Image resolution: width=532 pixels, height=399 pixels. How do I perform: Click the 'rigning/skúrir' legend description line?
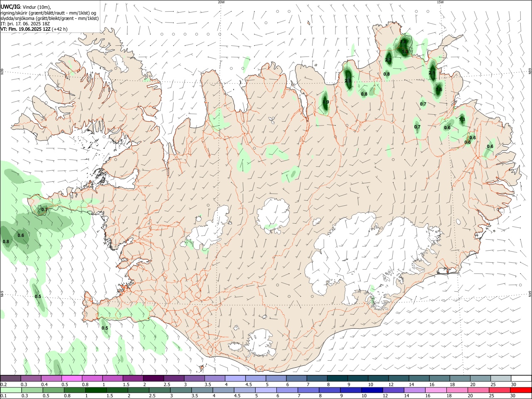point(49,12)
